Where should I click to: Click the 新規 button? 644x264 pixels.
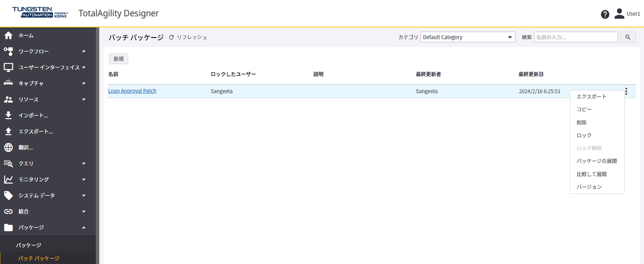[x=118, y=59]
